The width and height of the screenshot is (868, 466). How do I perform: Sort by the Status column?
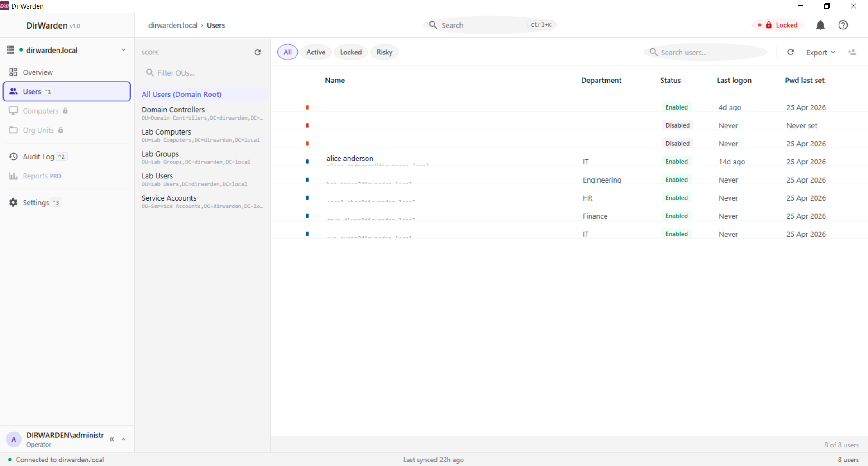pos(670,80)
